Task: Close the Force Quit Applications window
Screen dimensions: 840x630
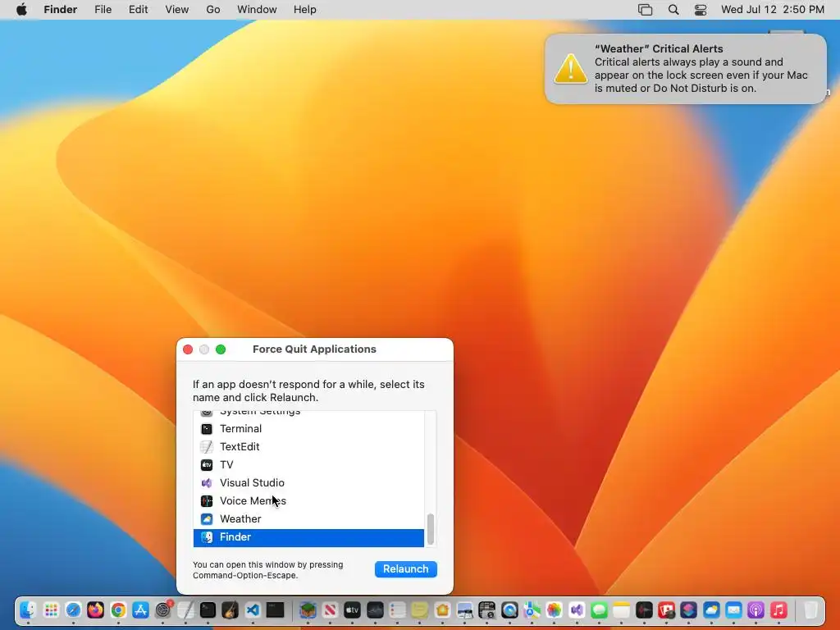Action: coord(188,349)
